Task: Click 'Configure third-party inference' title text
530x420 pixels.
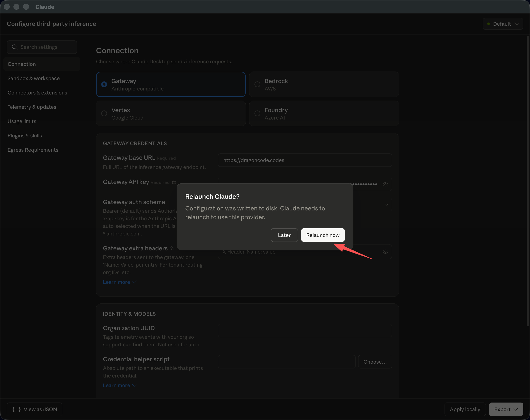Action: click(51, 24)
